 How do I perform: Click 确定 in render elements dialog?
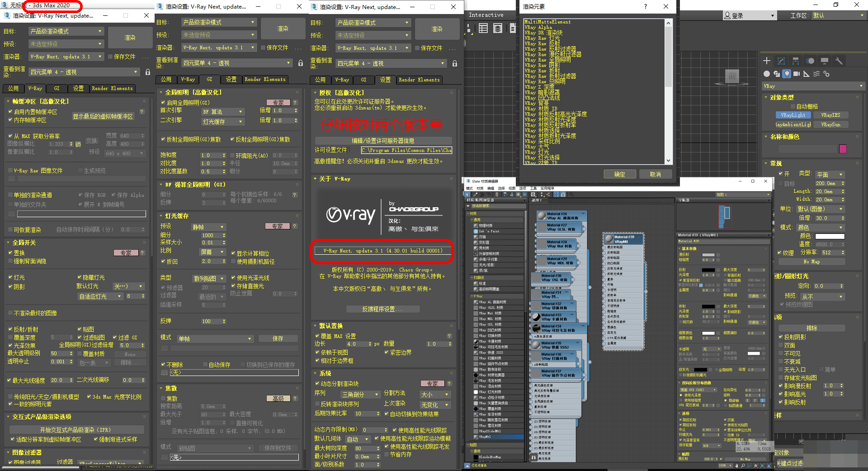tap(620, 174)
